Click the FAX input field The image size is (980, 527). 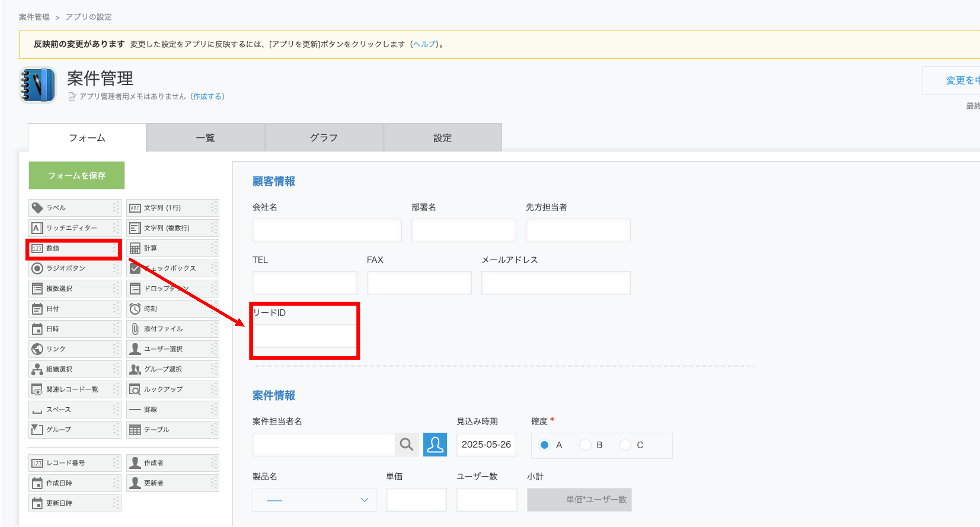pos(419,283)
